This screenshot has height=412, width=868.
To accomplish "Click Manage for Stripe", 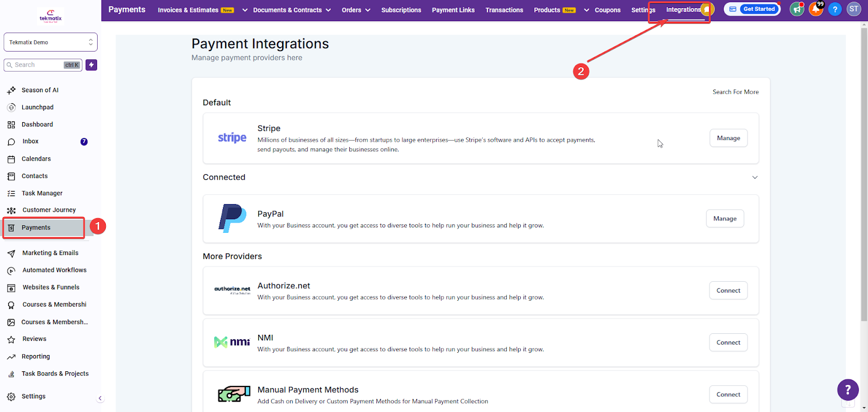I will [x=729, y=138].
